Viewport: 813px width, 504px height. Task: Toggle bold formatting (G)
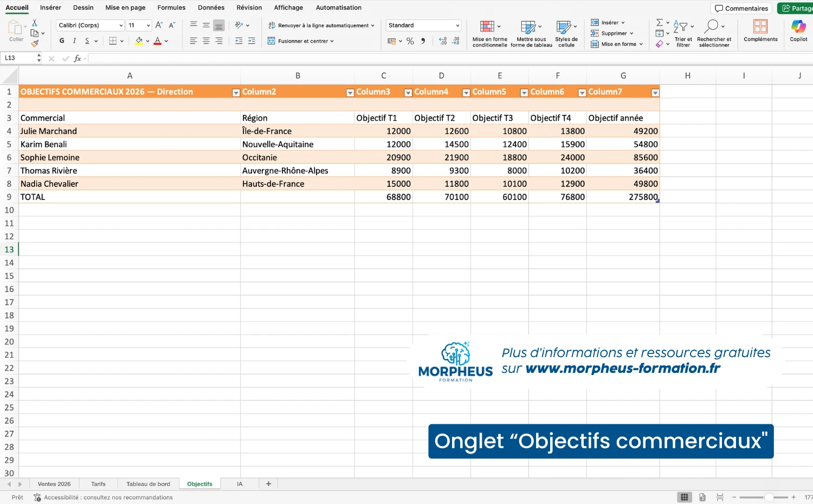click(62, 41)
